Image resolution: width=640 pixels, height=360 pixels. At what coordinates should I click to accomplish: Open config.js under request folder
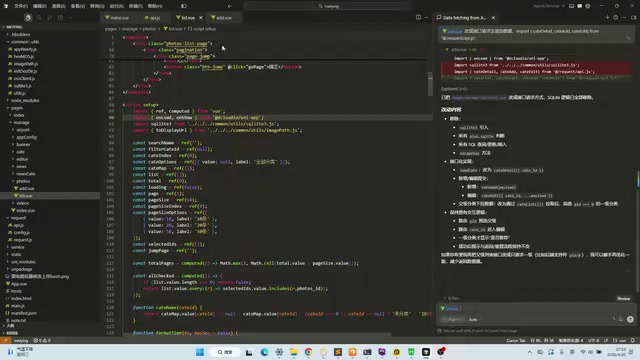[22, 232]
